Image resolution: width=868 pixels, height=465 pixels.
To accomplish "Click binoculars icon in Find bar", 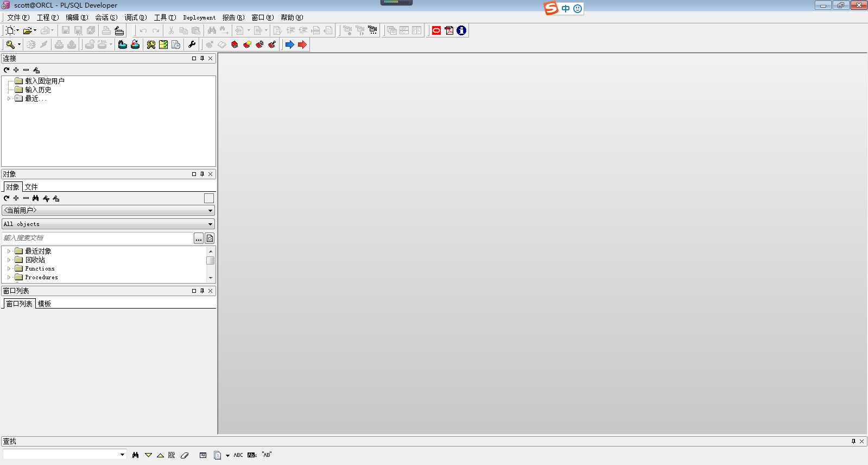I will pos(135,455).
